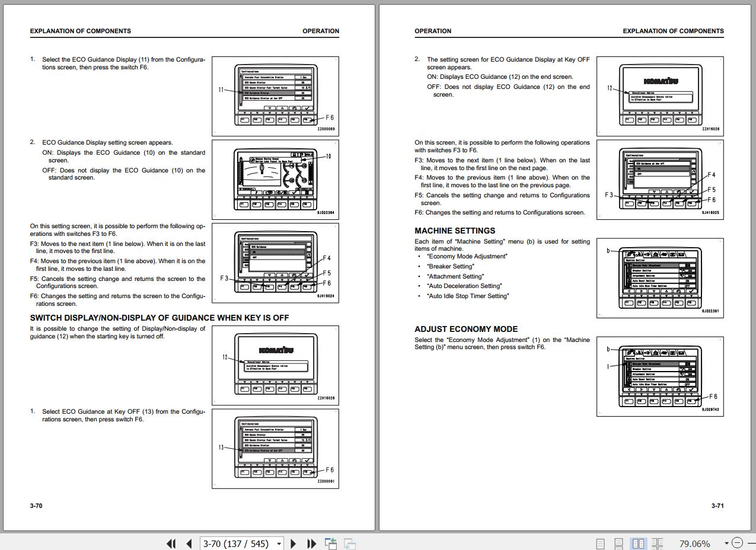Select the two-page facing view
The height and width of the screenshot is (550, 756).
point(638,543)
